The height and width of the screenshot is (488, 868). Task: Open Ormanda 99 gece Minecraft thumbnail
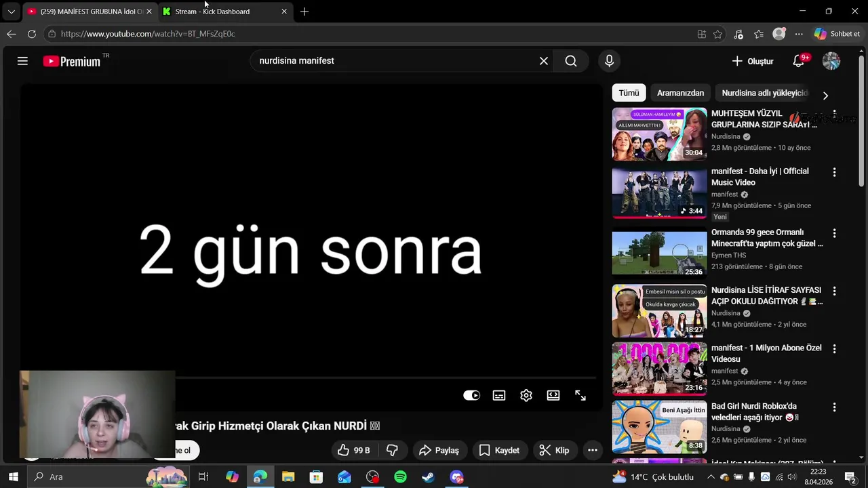pyautogui.click(x=659, y=253)
